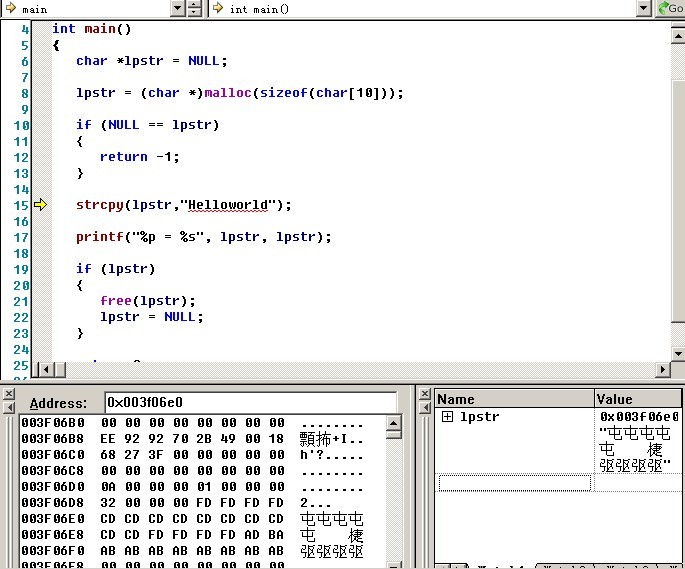Image resolution: width=685 pixels, height=569 pixels.
Task: Open the 'int main()' function dropdown
Action: click(x=646, y=9)
